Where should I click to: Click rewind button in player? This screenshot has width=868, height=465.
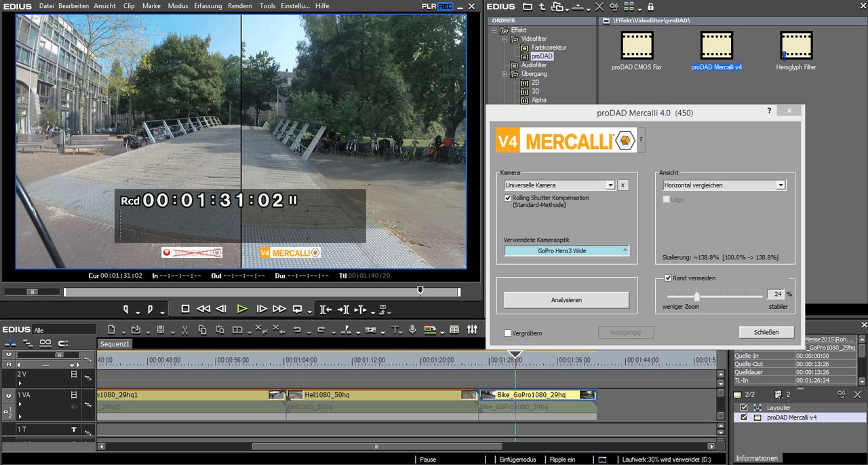(203, 309)
